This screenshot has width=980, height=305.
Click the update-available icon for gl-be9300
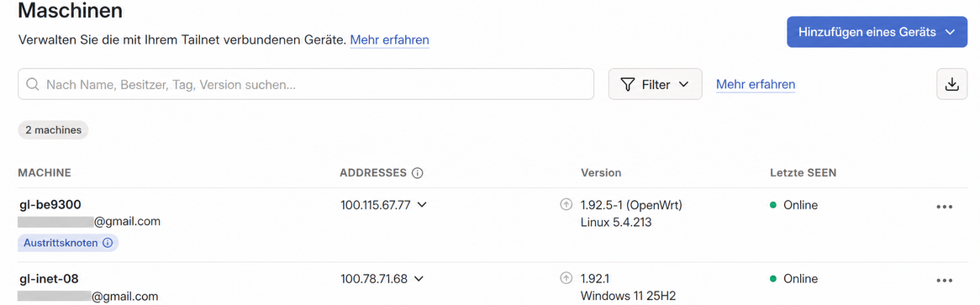click(x=566, y=204)
